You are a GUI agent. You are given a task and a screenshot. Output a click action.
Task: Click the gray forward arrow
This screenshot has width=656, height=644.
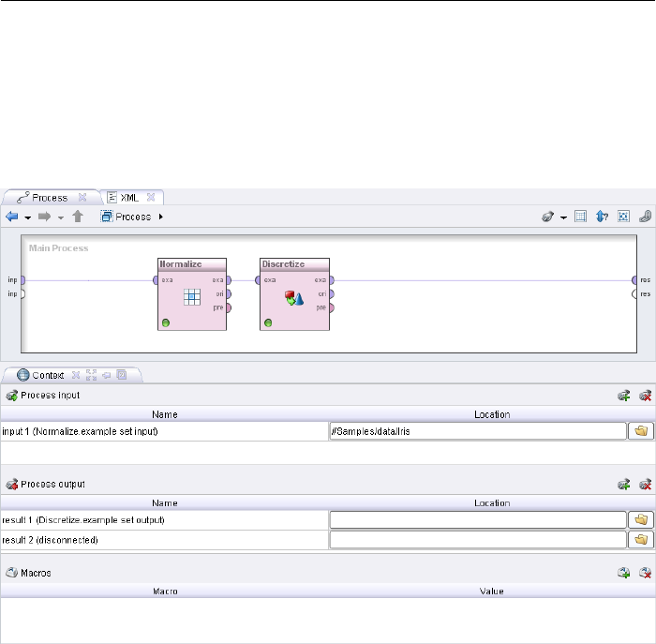[x=44, y=217]
